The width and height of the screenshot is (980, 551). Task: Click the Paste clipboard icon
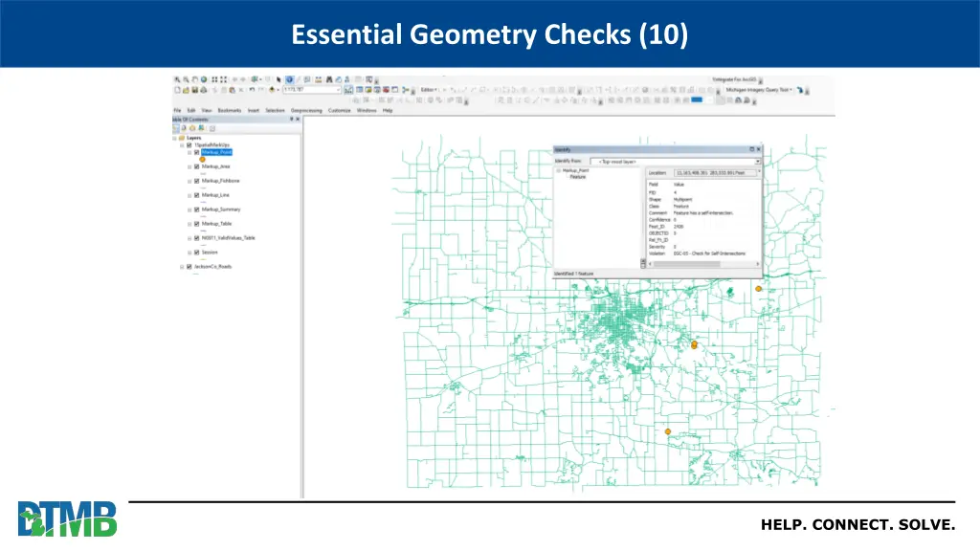(x=232, y=91)
